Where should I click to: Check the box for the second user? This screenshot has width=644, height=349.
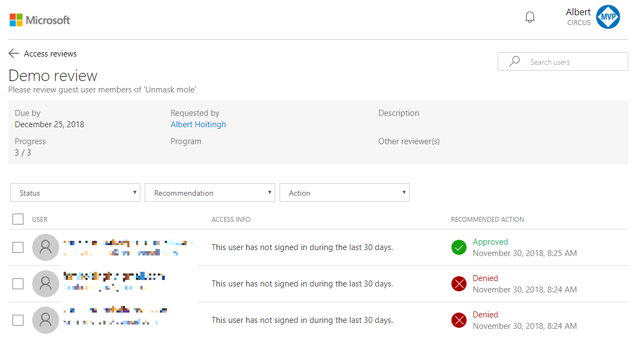[18, 284]
